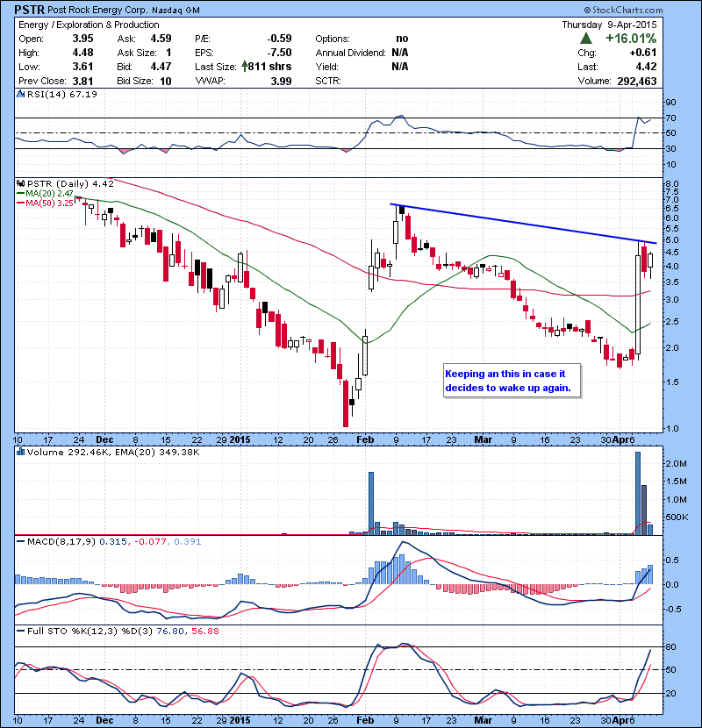702x728 pixels.
Task: Click the Bid Size value 10
Action: (x=166, y=81)
